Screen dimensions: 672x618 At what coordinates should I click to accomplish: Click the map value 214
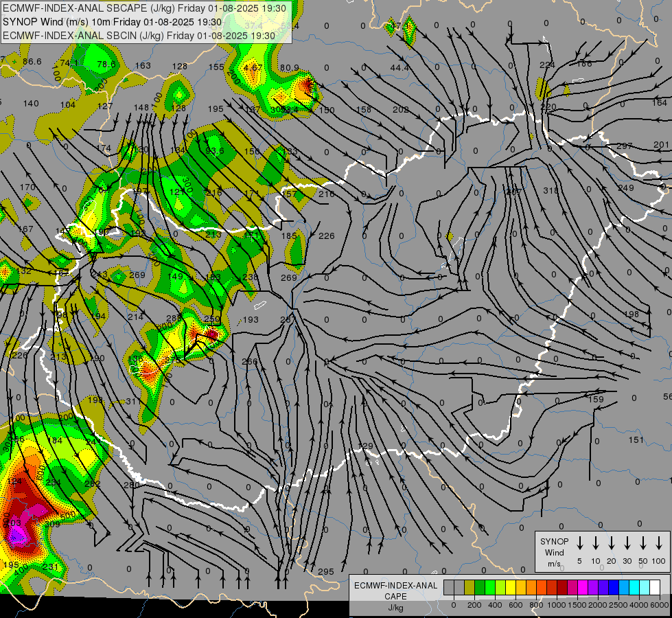tap(135, 317)
